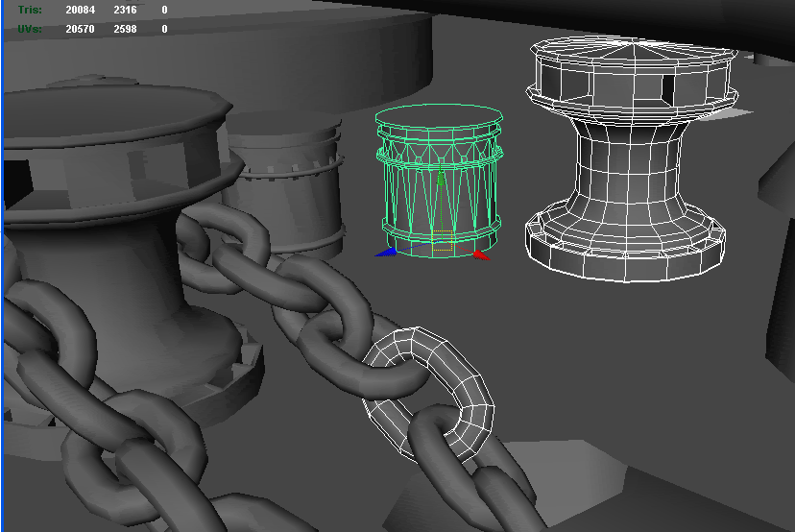Click the green Y-axis move arrow

(x=441, y=179)
